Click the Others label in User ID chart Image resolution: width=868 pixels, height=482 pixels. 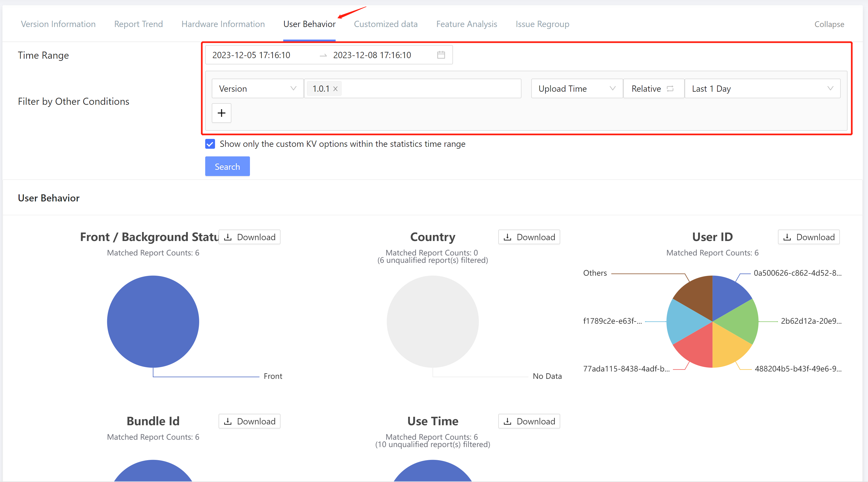tap(595, 273)
